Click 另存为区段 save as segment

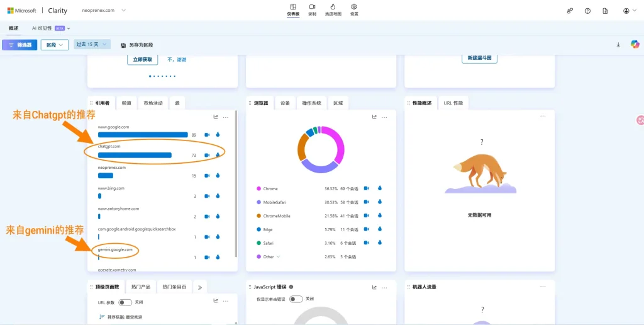point(136,45)
